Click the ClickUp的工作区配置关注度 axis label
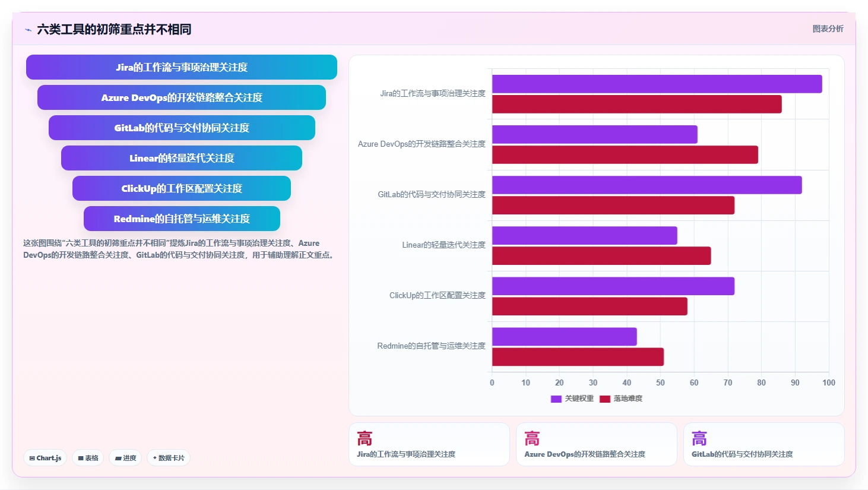Image resolution: width=868 pixels, height=490 pixels. (438, 295)
